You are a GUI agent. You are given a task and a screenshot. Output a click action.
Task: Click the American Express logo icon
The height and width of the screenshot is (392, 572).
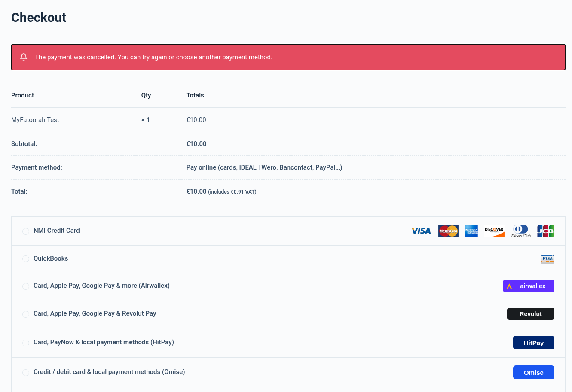click(471, 231)
